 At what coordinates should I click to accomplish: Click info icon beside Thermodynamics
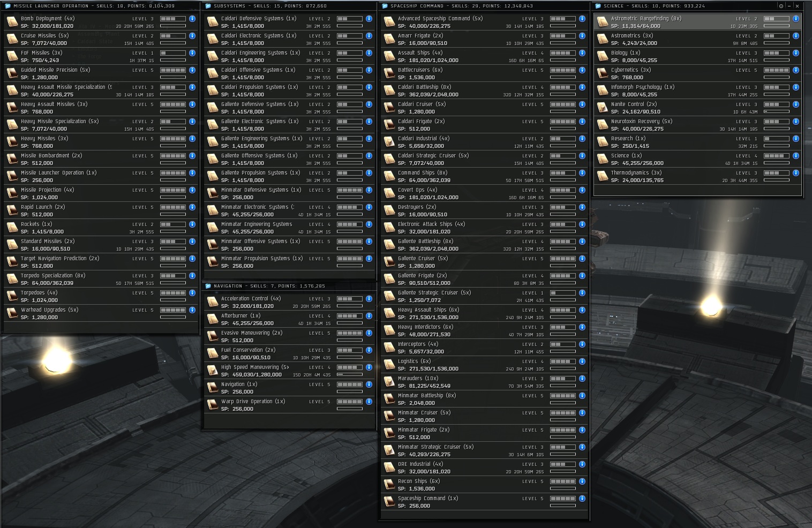(x=796, y=173)
